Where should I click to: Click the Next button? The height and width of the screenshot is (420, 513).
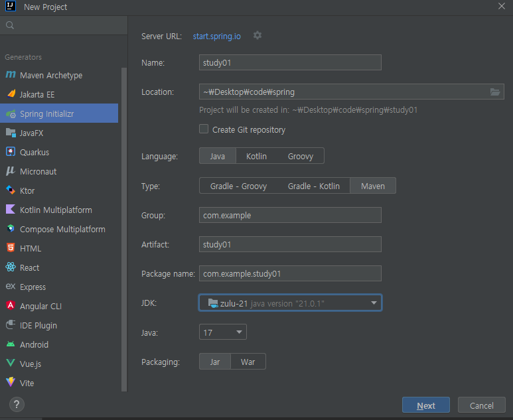[425, 405]
